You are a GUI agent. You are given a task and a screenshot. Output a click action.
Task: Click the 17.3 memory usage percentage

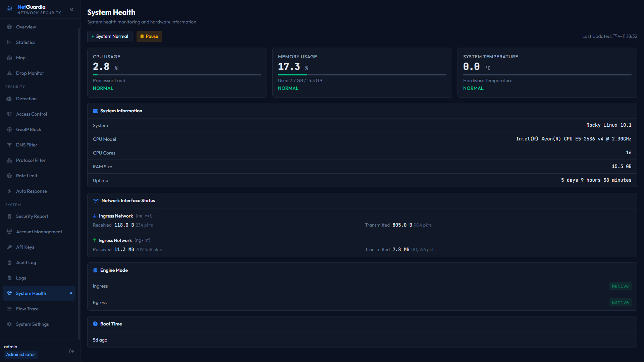[x=289, y=67]
